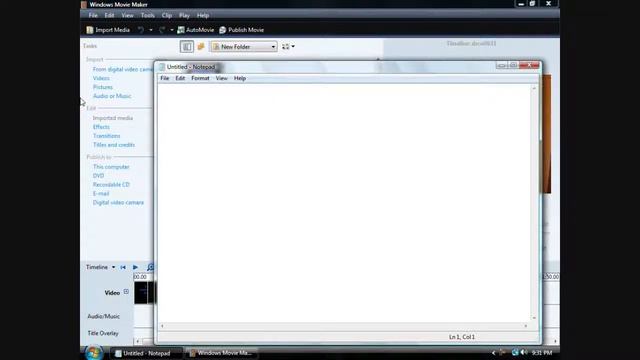This screenshot has height=360, width=640.
Task: Switch to 'Windows Movie Ma...' taskbar button
Action: (x=221, y=353)
